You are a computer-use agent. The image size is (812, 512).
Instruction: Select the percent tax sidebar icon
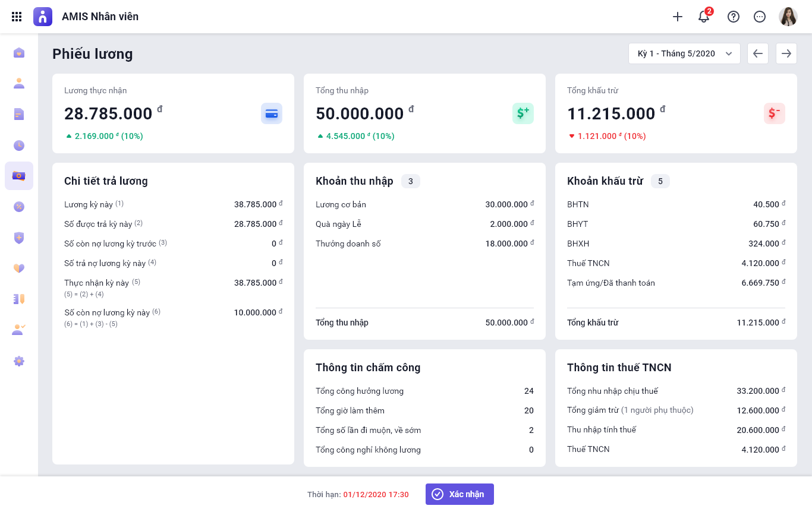pos(19,207)
